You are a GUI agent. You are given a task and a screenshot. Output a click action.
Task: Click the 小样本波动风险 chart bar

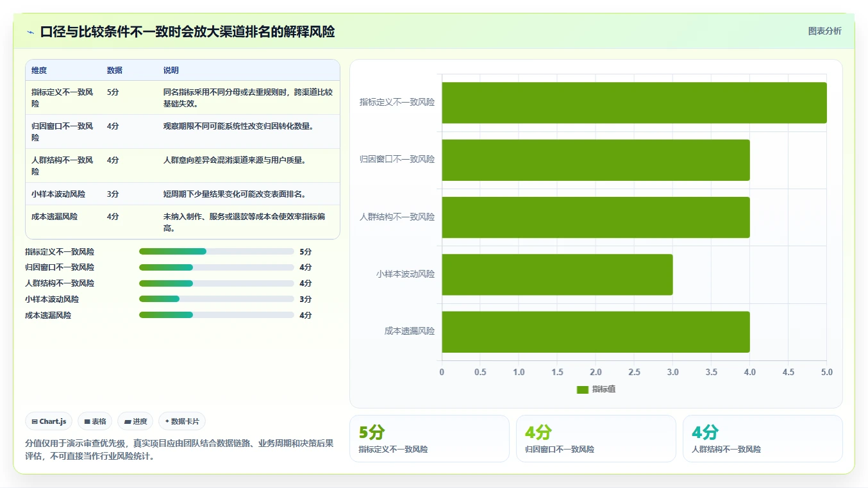click(x=557, y=274)
